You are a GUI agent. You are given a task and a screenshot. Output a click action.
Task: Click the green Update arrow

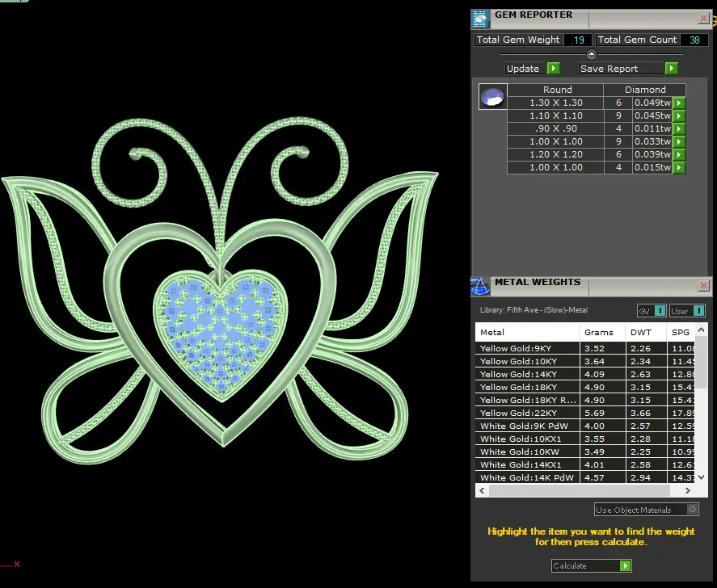[x=553, y=69]
